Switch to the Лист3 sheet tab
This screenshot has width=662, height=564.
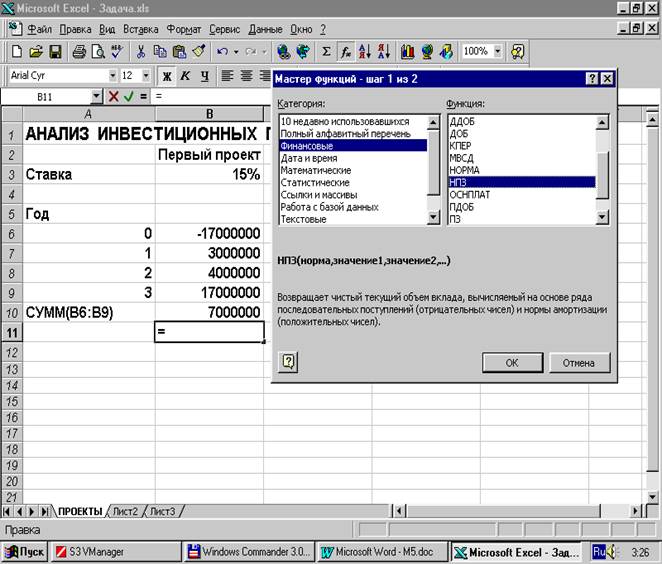(163, 511)
